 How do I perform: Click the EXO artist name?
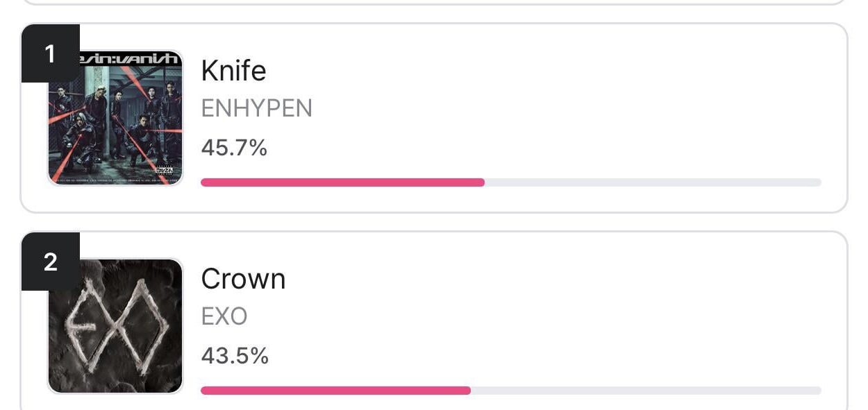click(224, 316)
